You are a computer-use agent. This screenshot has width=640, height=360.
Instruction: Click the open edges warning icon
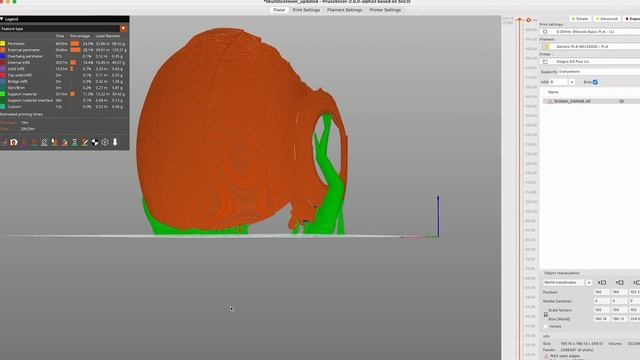(x=546, y=356)
